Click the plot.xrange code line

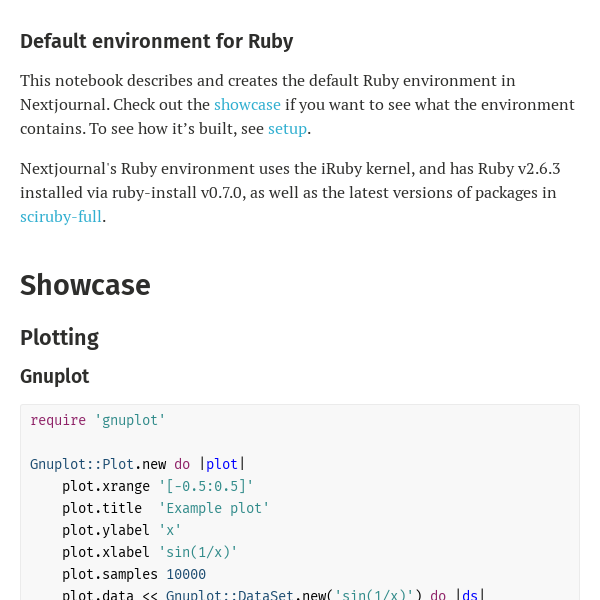[158, 486]
